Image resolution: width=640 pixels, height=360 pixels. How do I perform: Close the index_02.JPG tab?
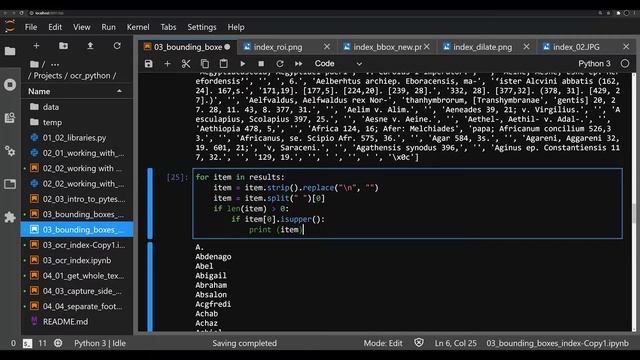[x=626, y=47]
